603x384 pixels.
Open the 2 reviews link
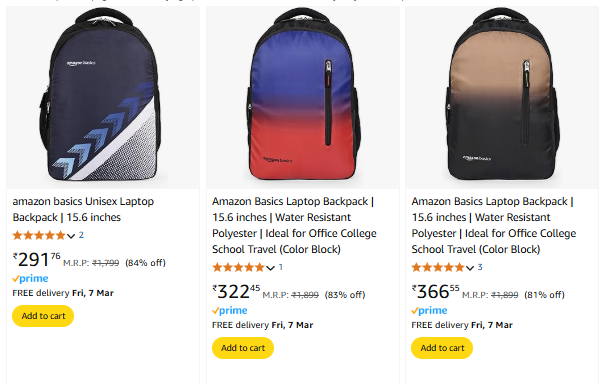click(x=81, y=235)
